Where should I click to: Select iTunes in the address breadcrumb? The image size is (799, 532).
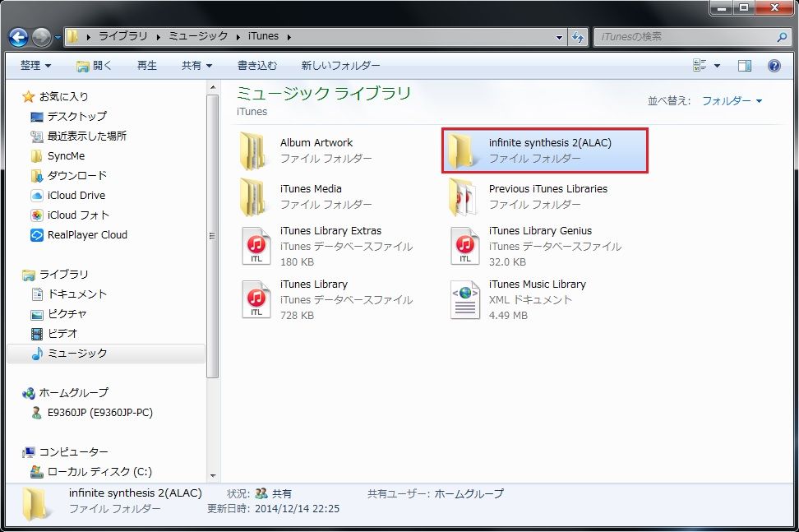[263, 36]
